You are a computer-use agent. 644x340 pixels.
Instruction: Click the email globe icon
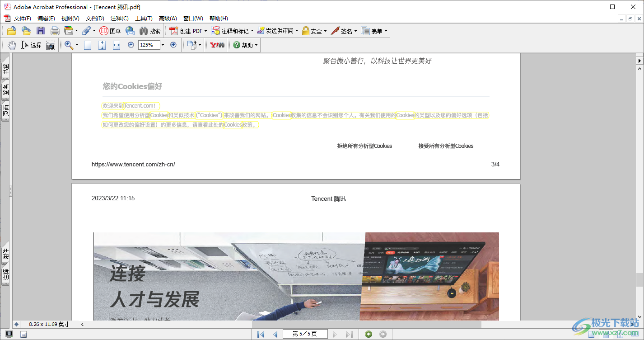click(130, 31)
